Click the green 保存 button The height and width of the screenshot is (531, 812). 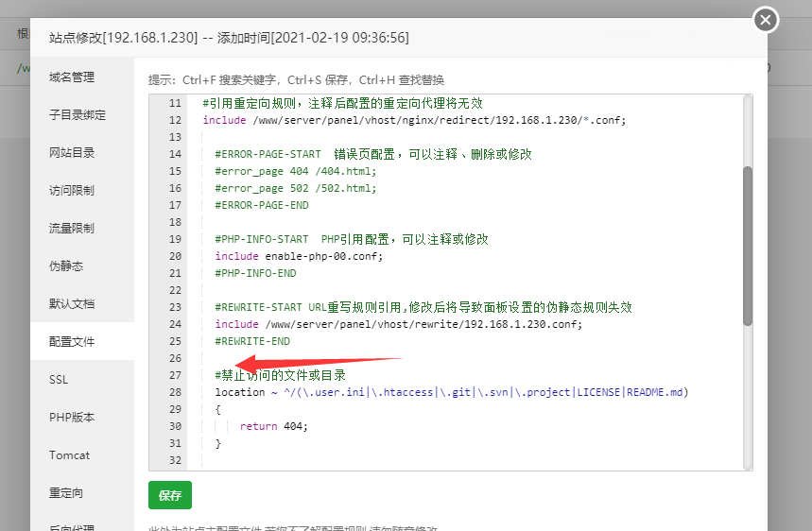click(x=170, y=495)
